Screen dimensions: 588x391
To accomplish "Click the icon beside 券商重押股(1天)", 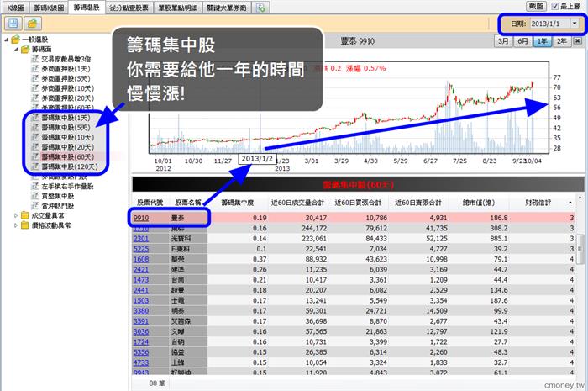I will 35,69.
